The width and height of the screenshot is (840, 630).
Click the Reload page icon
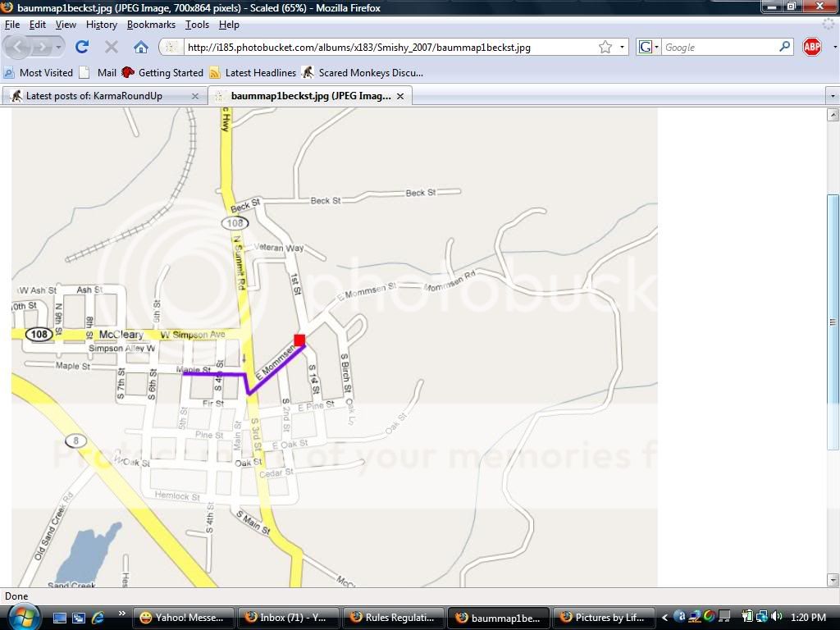(82, 47)
